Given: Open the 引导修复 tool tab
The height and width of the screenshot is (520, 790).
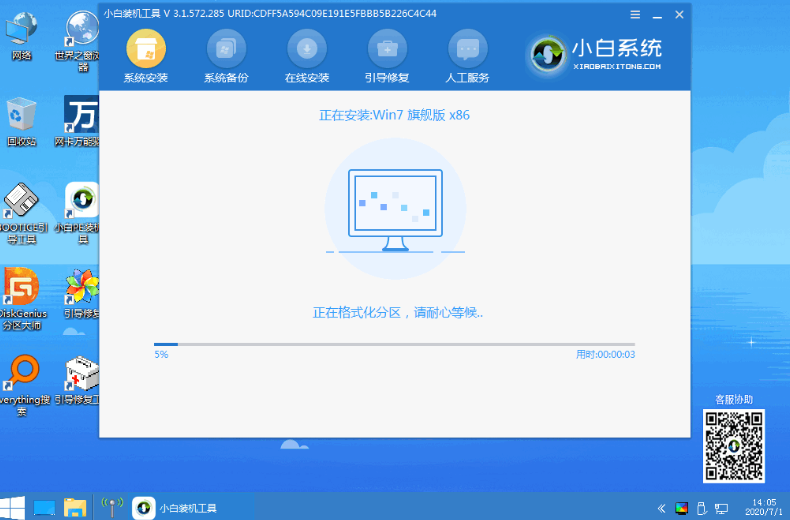Looking at the screenshot, I should click(387, 56).
